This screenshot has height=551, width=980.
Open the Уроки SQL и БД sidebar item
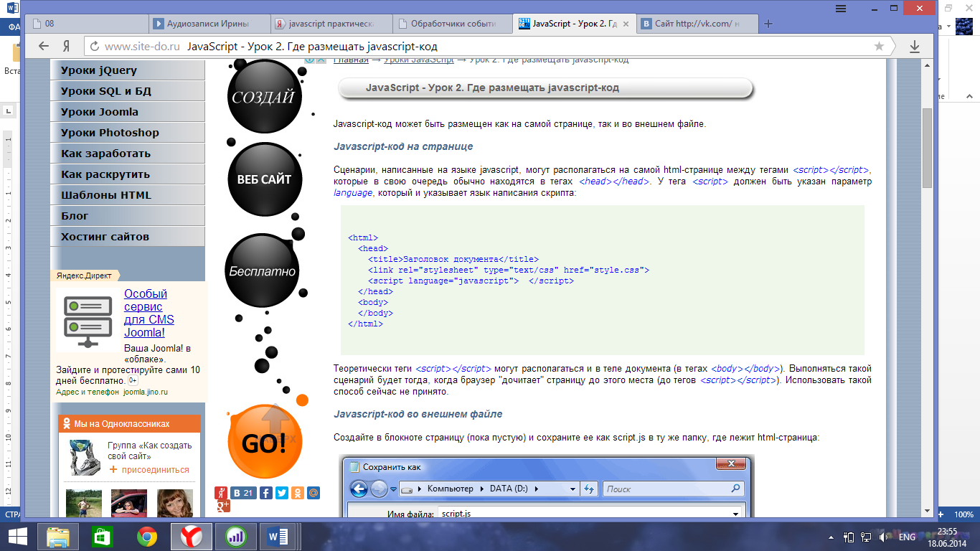click(128, 91)
